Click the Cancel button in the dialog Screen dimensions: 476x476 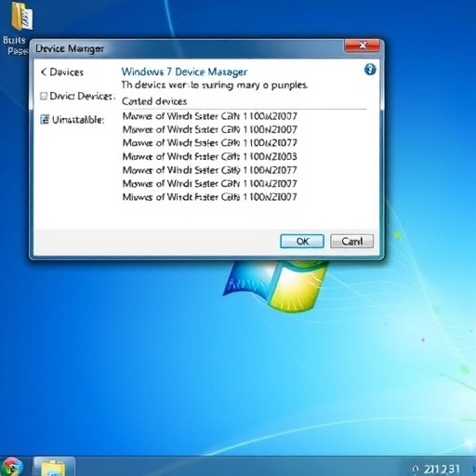pos(351,241)
